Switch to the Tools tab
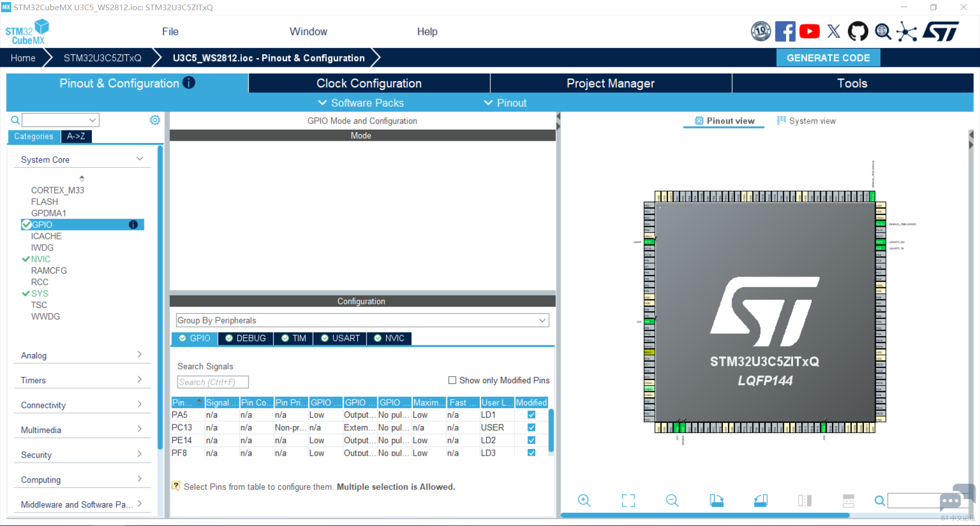The height and width of the screenshot is (526, 980). (852, 83)
